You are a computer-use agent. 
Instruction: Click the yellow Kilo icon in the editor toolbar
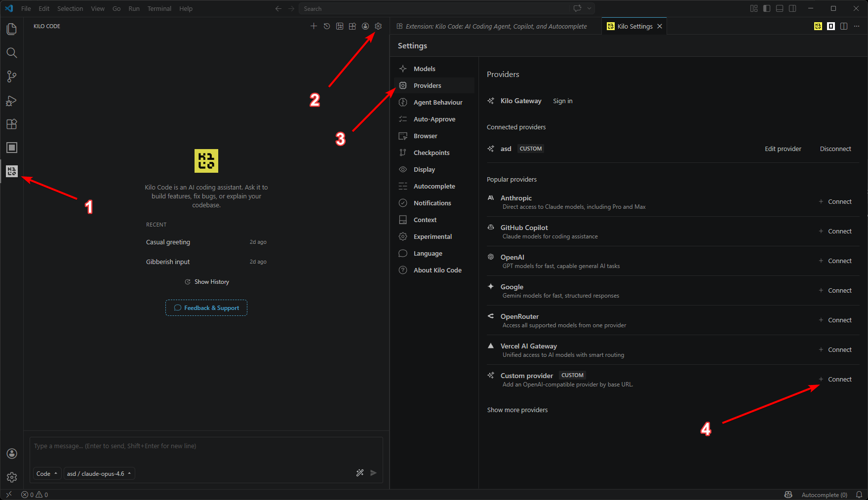[x=818, y=26]
